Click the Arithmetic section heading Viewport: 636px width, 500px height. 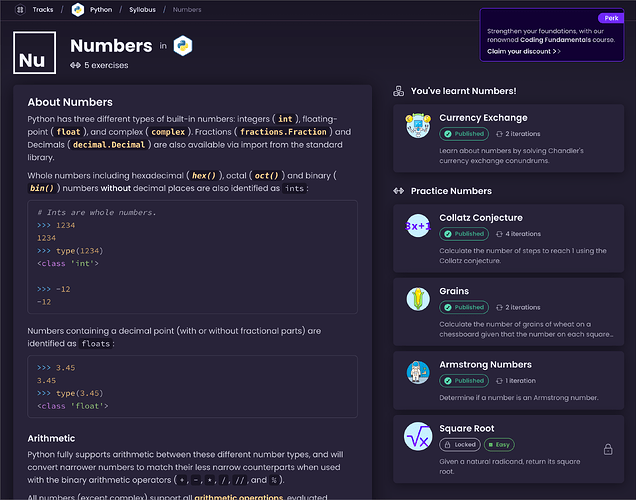(51, 438)
